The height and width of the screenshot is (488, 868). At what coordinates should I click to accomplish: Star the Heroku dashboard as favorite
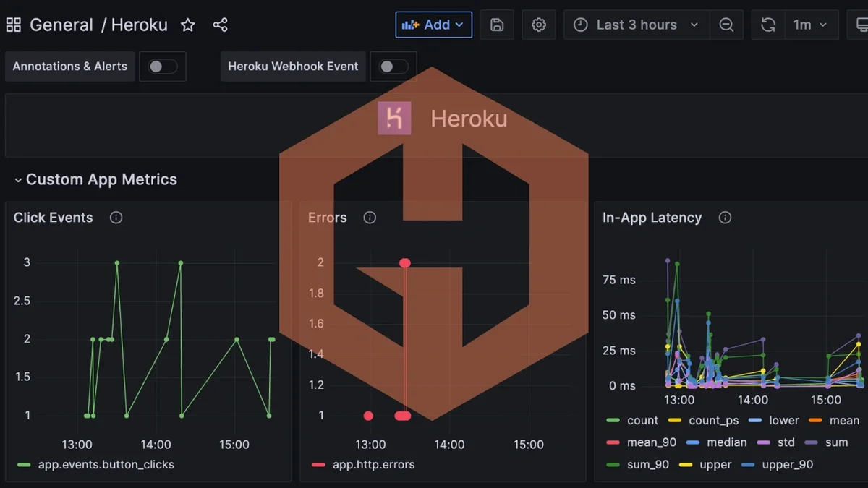[188, 25]
